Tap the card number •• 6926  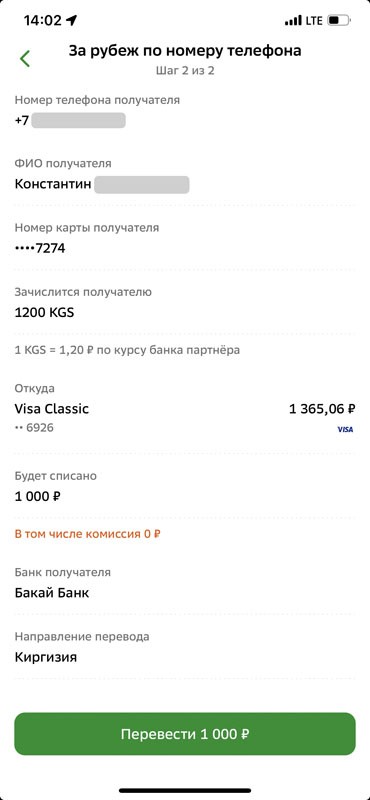34,428
